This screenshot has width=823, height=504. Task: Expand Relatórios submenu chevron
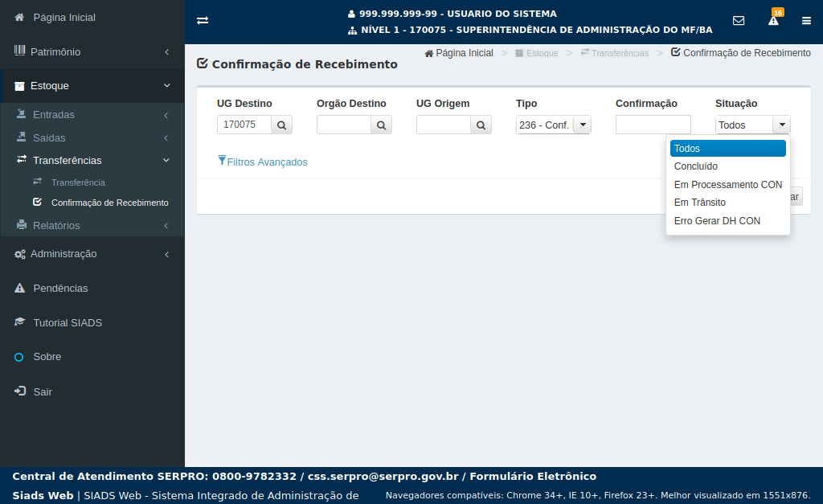(166, 226)
